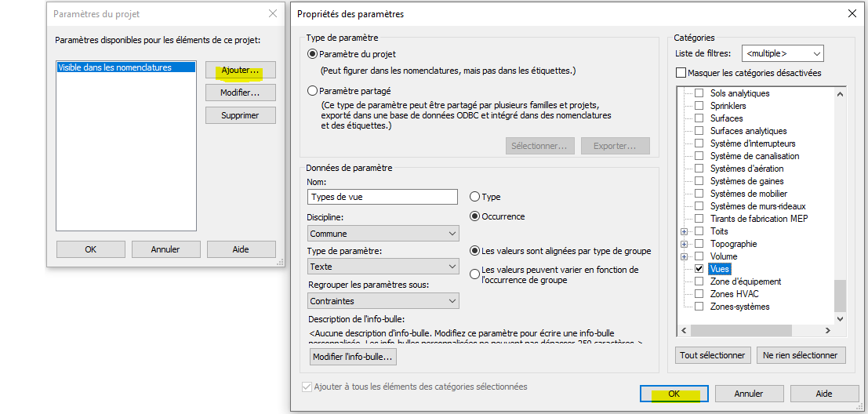Screen dimensions: 868x414
Task: Click the Modifier button in project parameters
Action: (240, 93)
